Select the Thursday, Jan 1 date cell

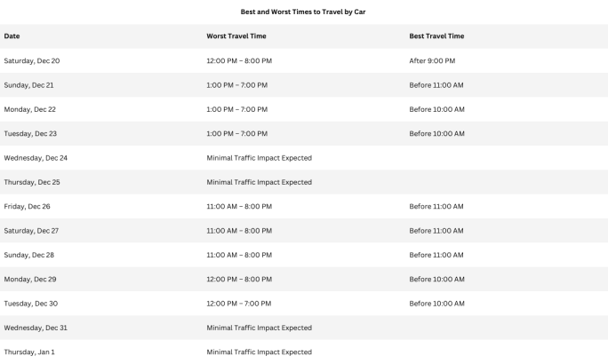coord(29,352)
